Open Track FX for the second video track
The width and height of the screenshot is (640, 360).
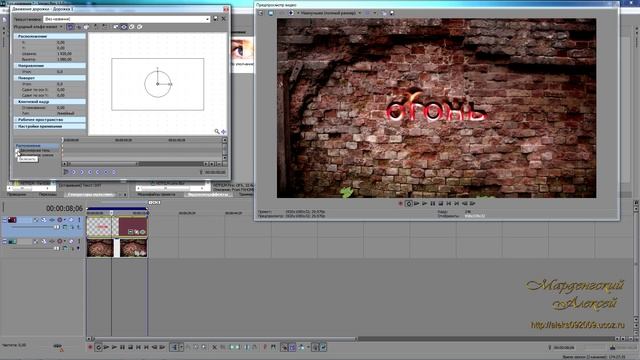tap(52, 241)
